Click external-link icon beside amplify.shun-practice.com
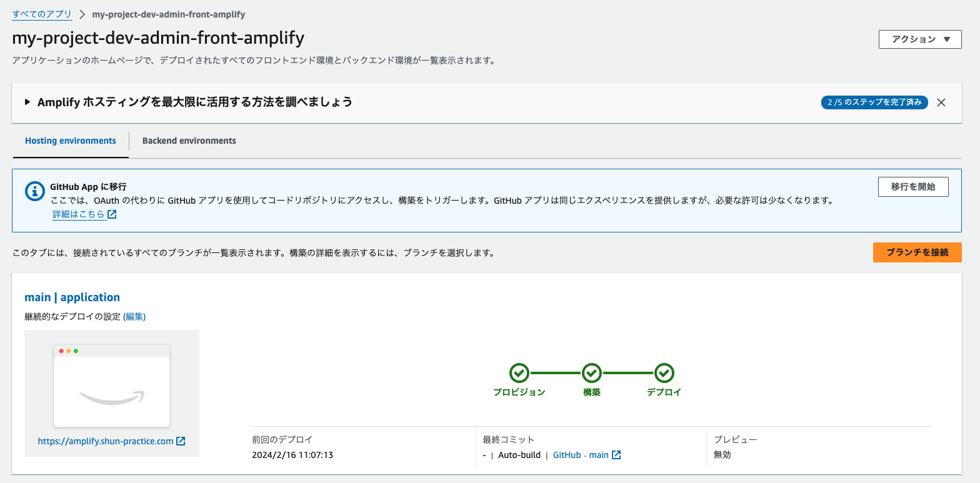Image resolution: width=980 pixels, height=483 pixels. click(x=181, y=441)
